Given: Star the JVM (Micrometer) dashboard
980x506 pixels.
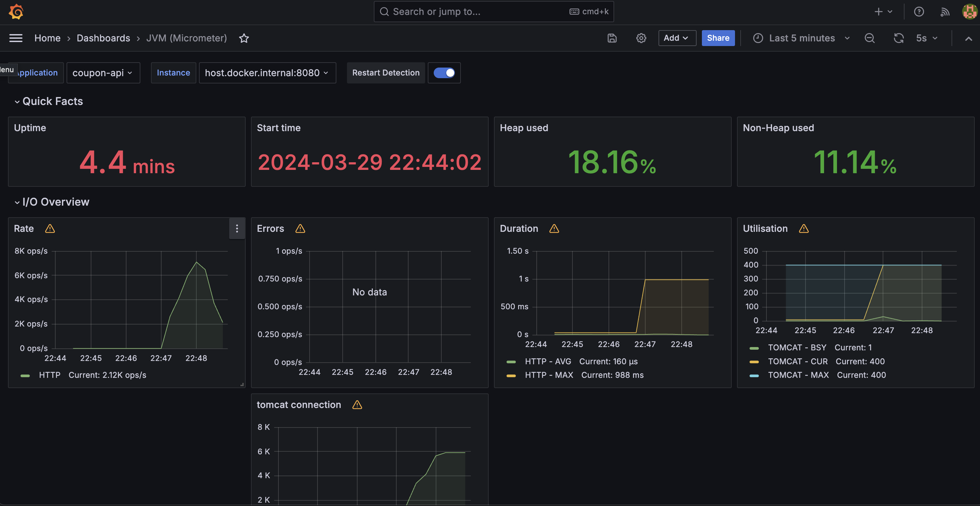Looking at the screenshot, I should 244,38.
